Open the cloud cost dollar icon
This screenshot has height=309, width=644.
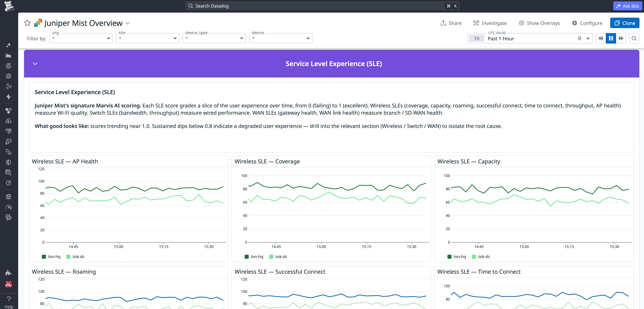[9, 121]
